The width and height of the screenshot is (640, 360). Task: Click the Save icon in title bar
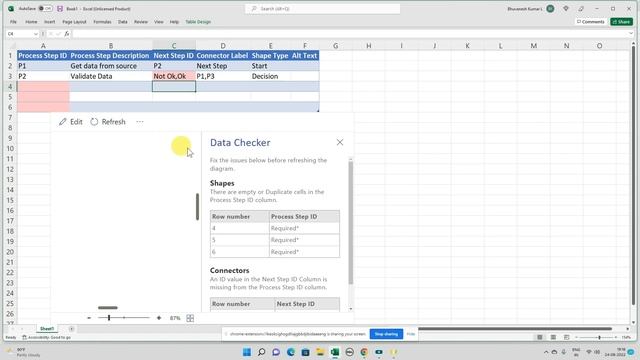pyautogui.click(x=60, y=9)
